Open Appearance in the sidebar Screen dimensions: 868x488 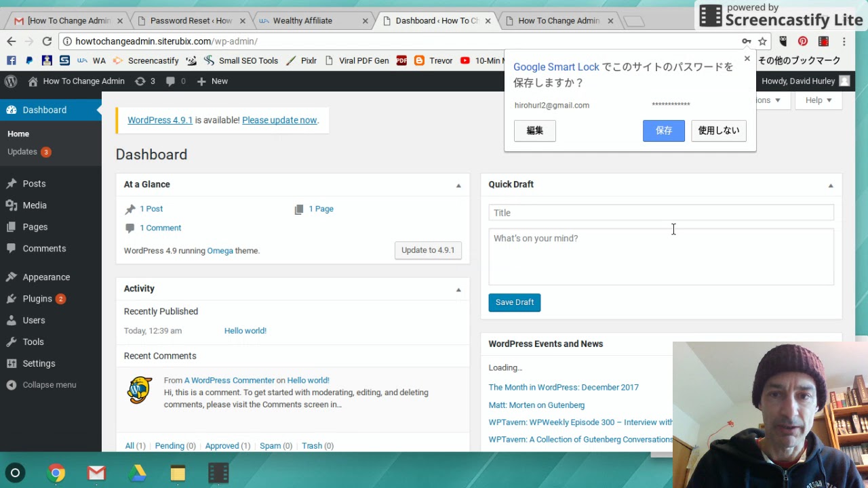46,277
